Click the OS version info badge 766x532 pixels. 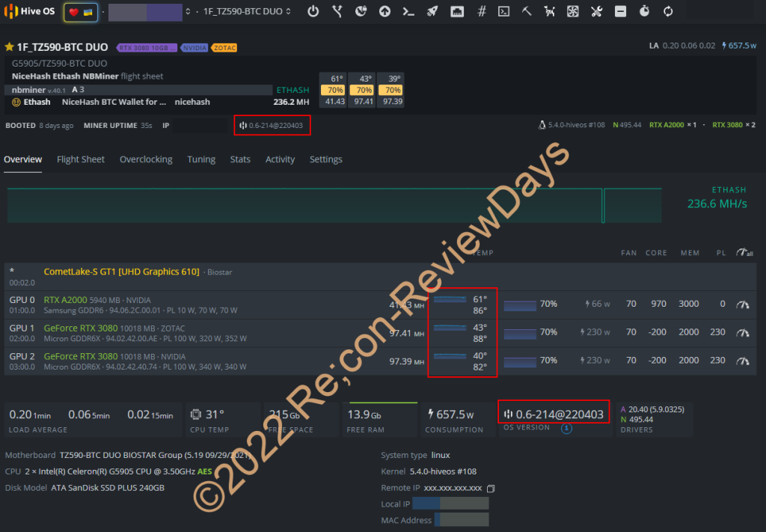tap(566, 429)
